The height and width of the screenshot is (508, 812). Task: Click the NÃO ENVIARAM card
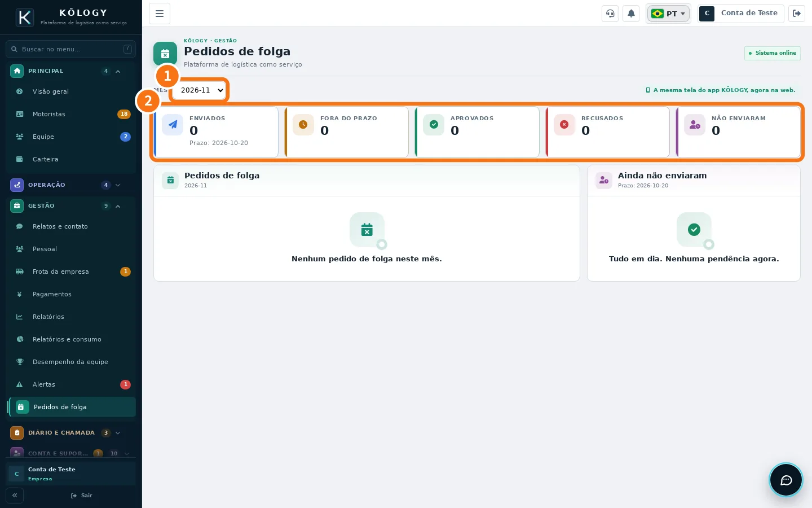pos(738,132)
